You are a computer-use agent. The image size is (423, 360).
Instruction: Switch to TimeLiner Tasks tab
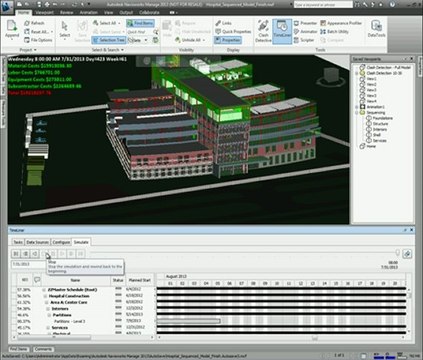[x=18, y=242]
